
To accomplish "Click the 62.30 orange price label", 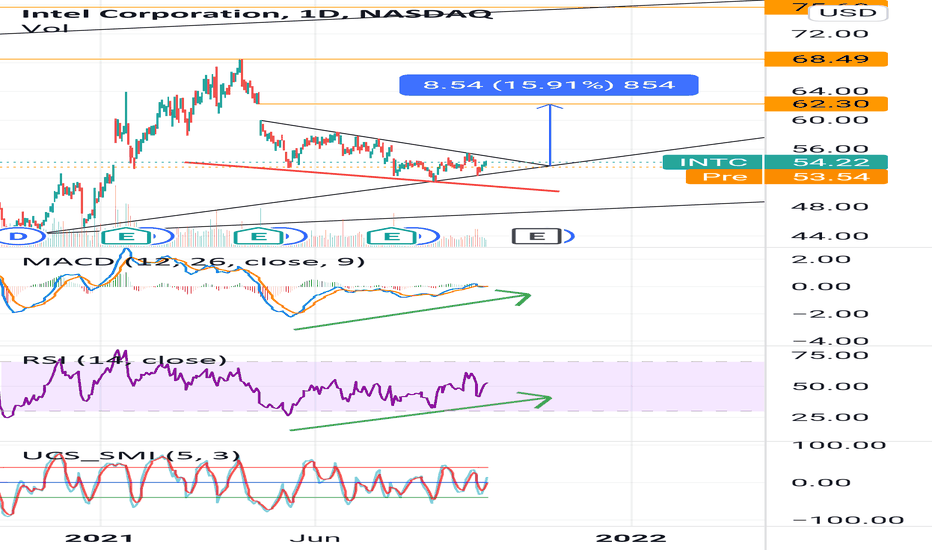I will 826,104.
